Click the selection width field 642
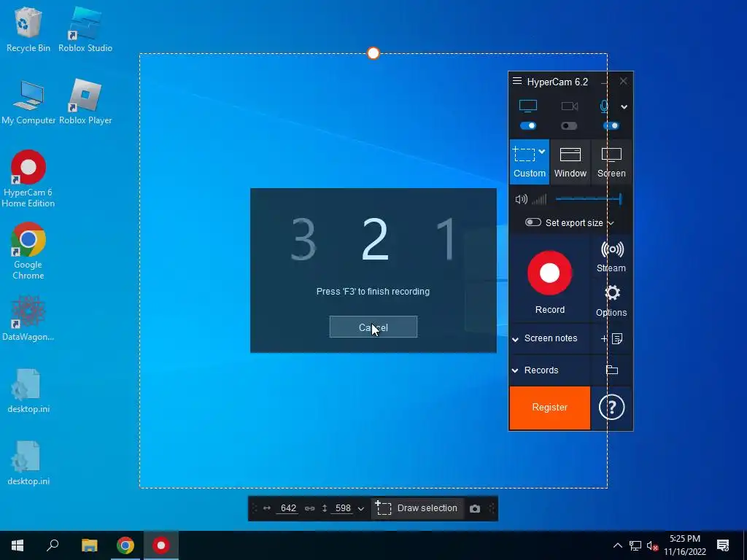Viewport: 747px width, 560px height. (x=288, y=508)
